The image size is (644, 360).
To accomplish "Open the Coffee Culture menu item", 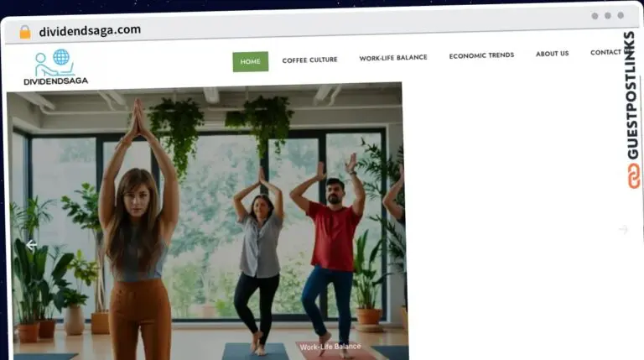I will click(309, 60).
